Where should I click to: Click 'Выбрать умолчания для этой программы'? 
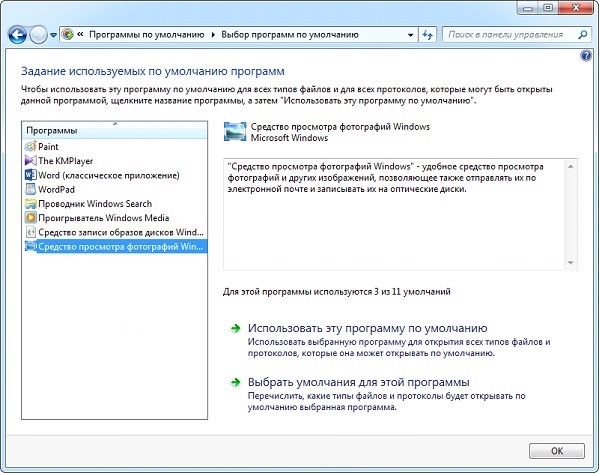pos(359,382)
